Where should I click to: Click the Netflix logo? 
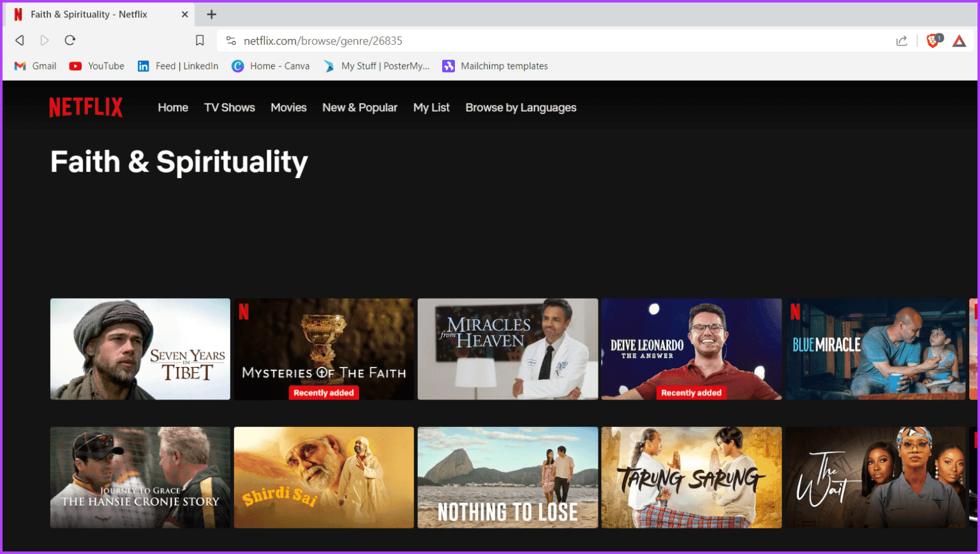click(x=85, y=107)
